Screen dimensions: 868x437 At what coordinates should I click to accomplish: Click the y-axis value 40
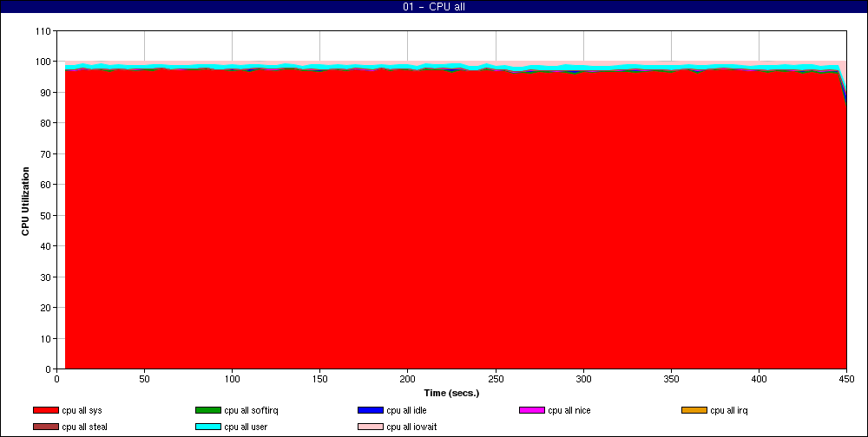[46, 246]
